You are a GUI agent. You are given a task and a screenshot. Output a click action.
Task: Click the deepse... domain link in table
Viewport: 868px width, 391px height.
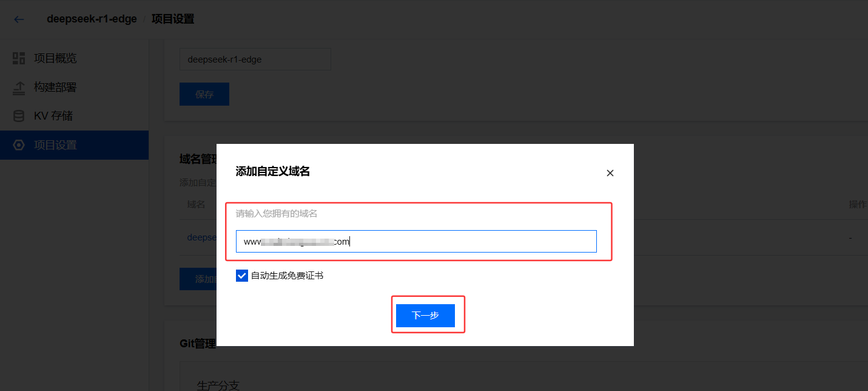202,237
